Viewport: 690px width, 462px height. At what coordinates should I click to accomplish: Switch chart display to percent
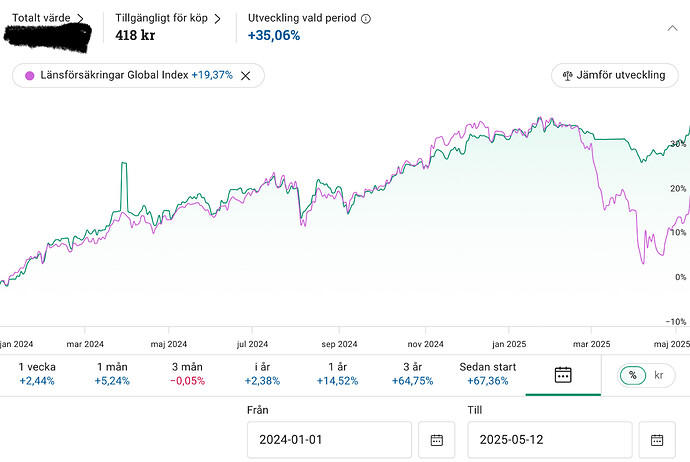pyautogui.click(x=633, y=375)
